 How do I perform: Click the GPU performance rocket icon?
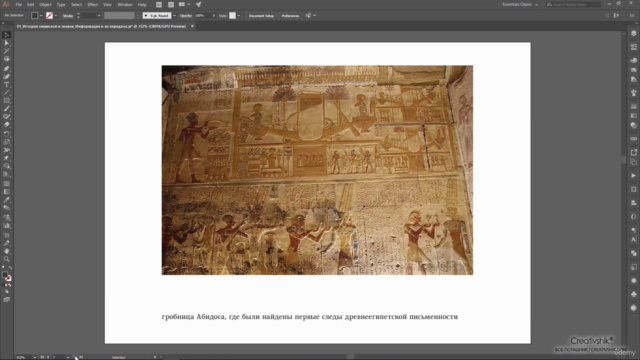coord(198,4)
